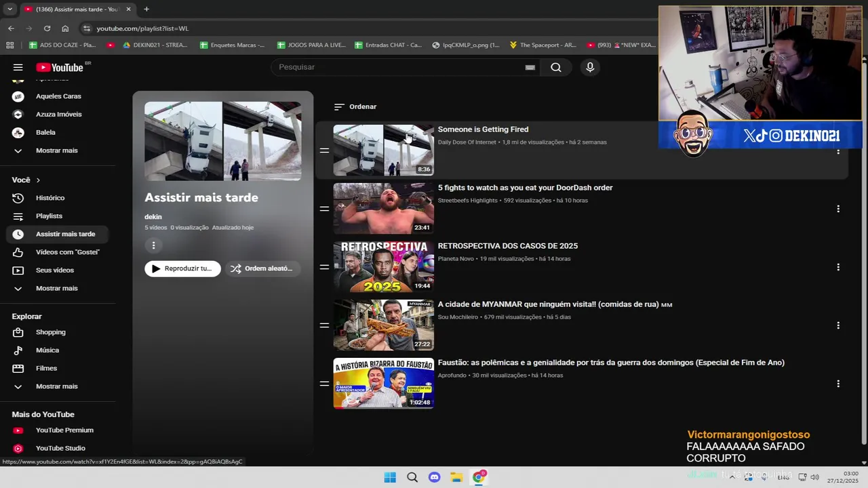This screenshot has width=868, height=488.
Task: Open Planeta Novo channel link
Action: 456,259
